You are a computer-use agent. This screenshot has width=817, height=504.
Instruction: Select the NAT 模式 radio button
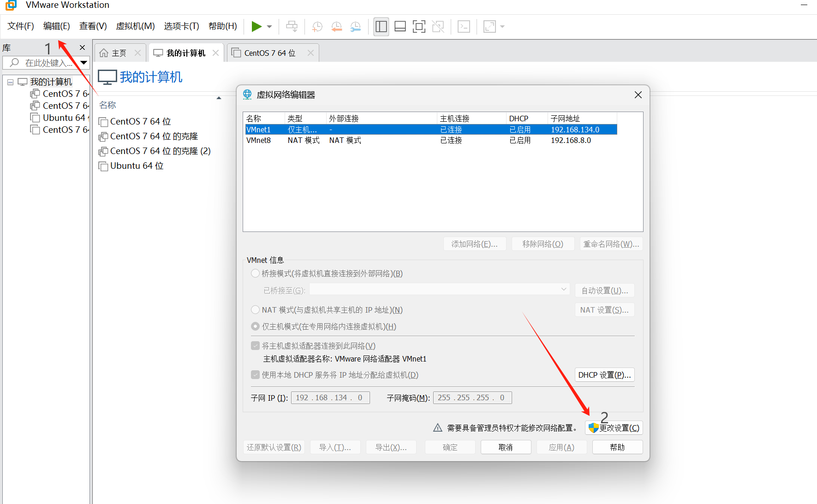tap(255, 310)
